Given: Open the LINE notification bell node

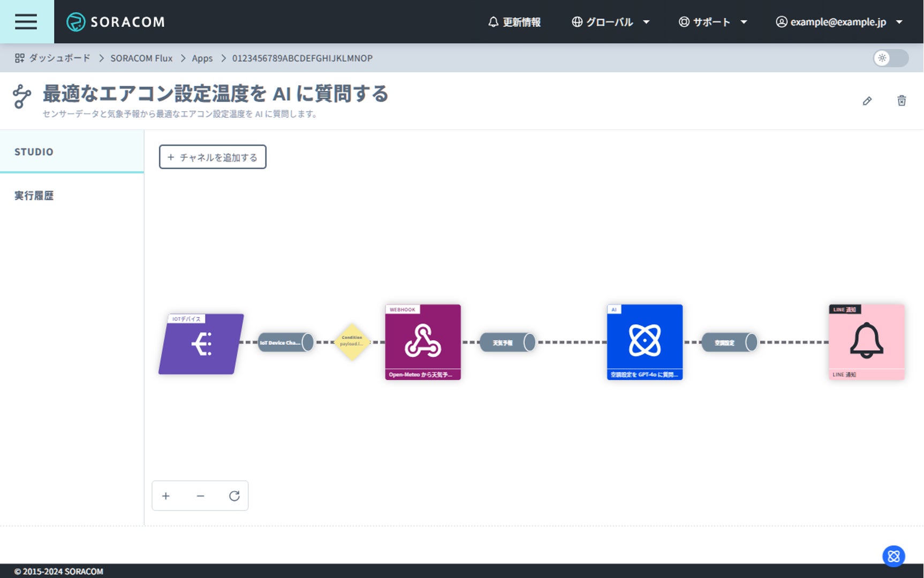Looking at the screenshot, I should pos(866,342).
